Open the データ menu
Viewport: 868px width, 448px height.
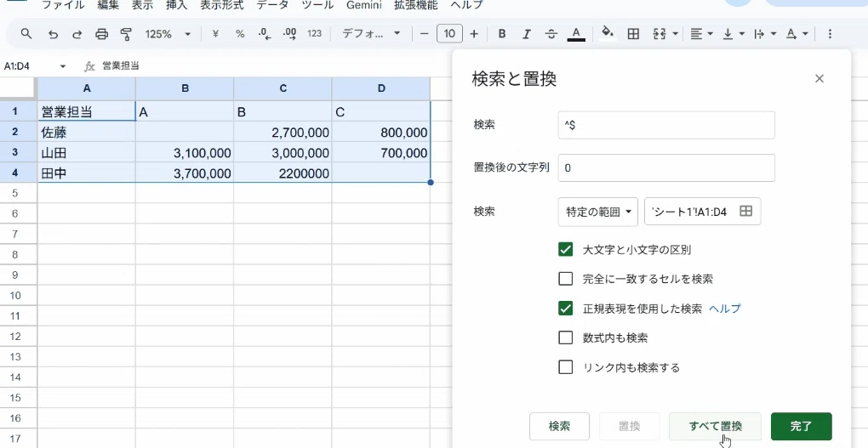272,5
